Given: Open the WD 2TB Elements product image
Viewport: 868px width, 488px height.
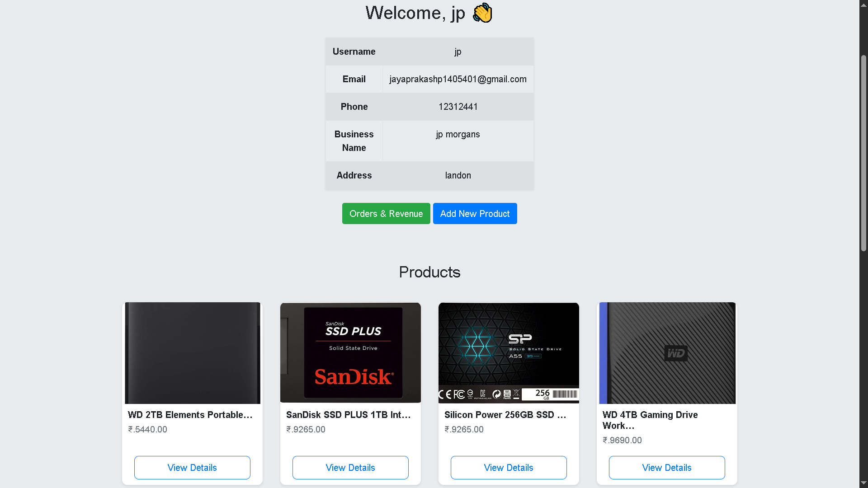Looking at the screenshot, I should (192, 352).
